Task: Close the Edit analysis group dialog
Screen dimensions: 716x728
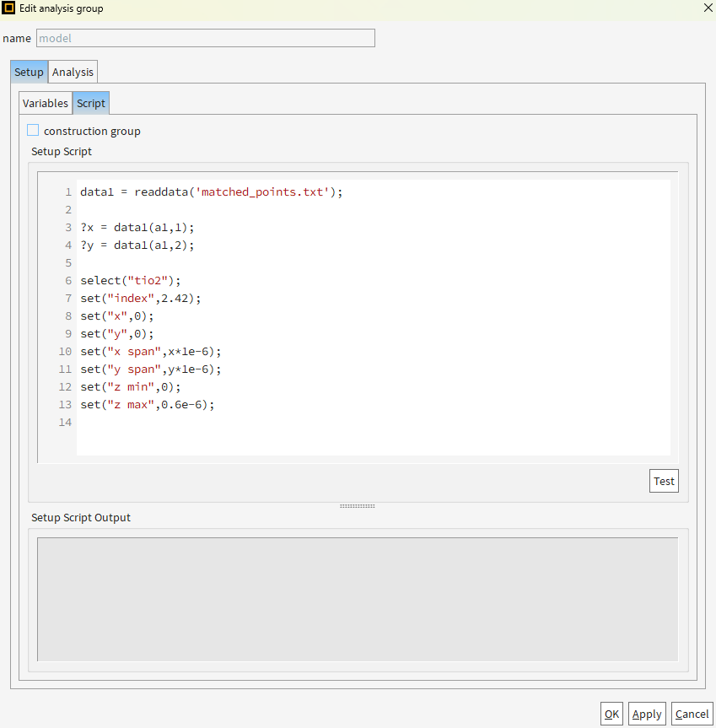Action: pyautogui.click(x=708, y=8)
